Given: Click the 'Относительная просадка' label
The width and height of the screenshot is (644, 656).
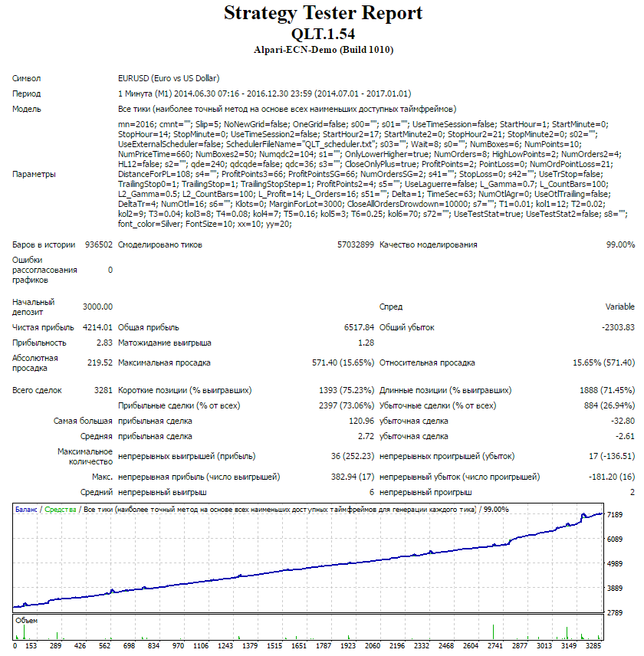Looking at the screenshot, I should pyautogui.click(x=427, y=362).
